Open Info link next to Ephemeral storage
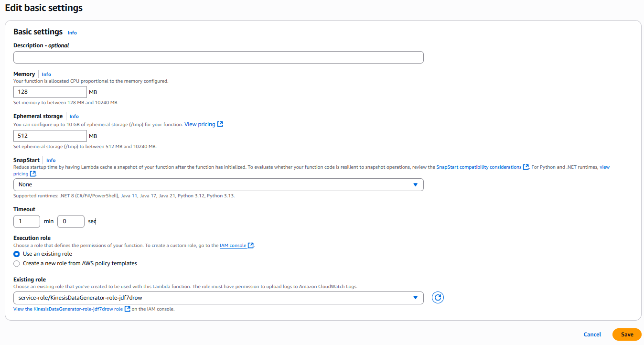Image resolution: width=644 pixels, height=345 pixels. click(74, 117)
